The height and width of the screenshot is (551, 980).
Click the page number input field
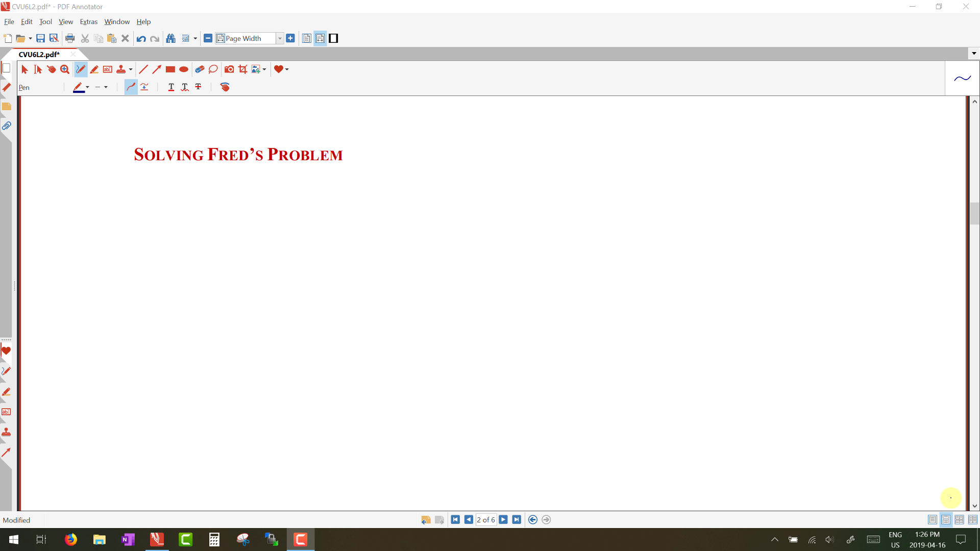pos(485,520)
